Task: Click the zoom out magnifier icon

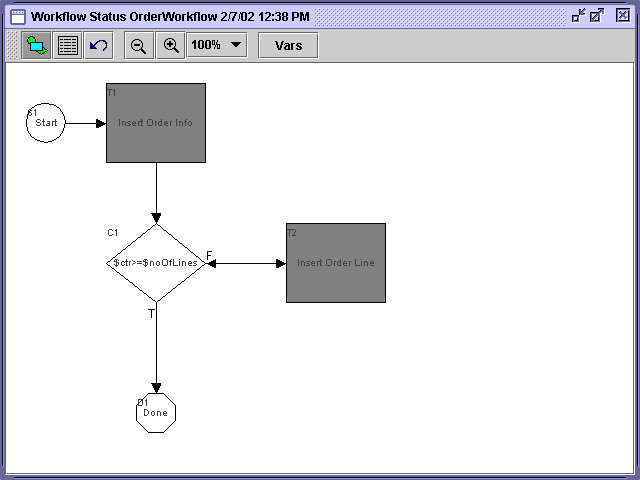Action: point(139,45)
